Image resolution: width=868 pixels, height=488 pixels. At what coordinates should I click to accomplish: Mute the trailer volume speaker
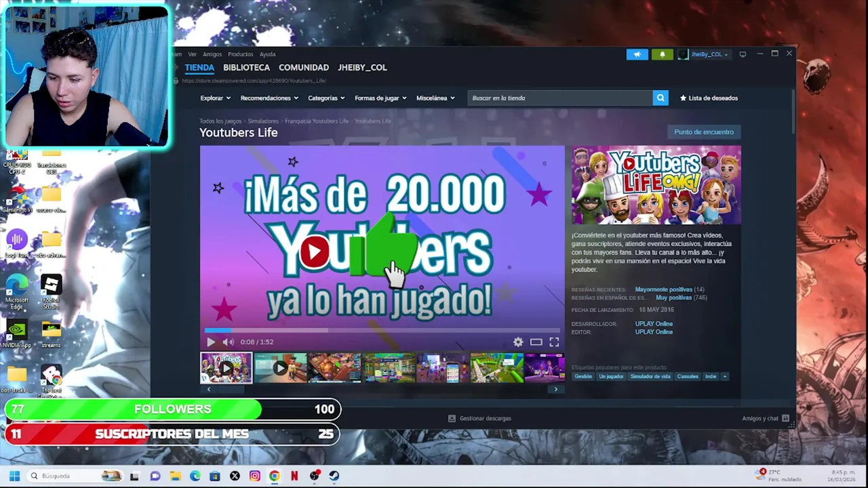228,342
